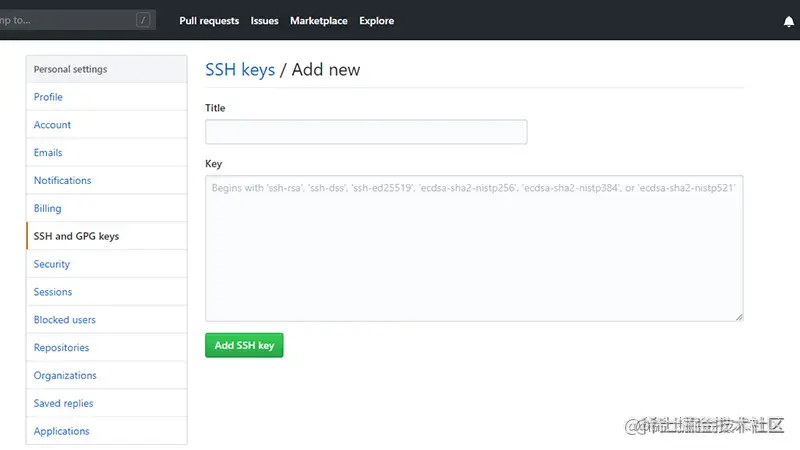Go to Emails settings

[107, 153]
